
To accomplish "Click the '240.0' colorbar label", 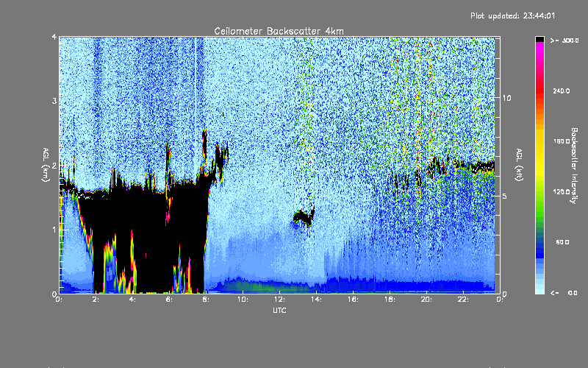I will point(562,91).
